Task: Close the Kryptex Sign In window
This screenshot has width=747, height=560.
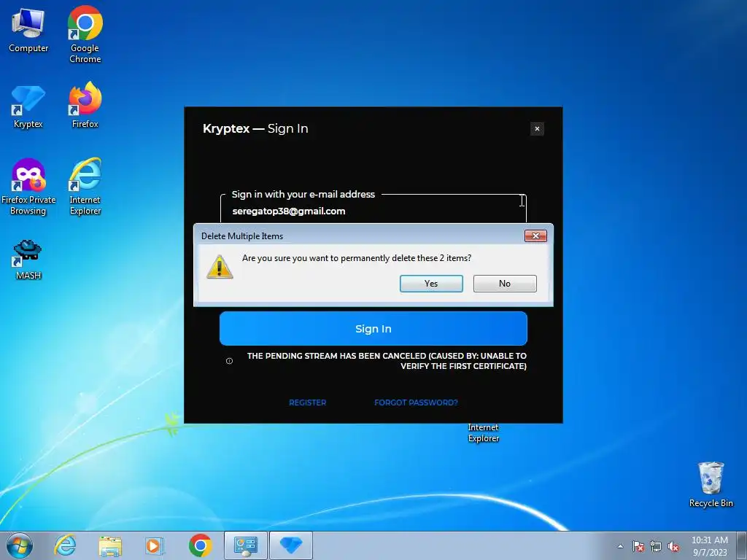Action: (537, 128)
